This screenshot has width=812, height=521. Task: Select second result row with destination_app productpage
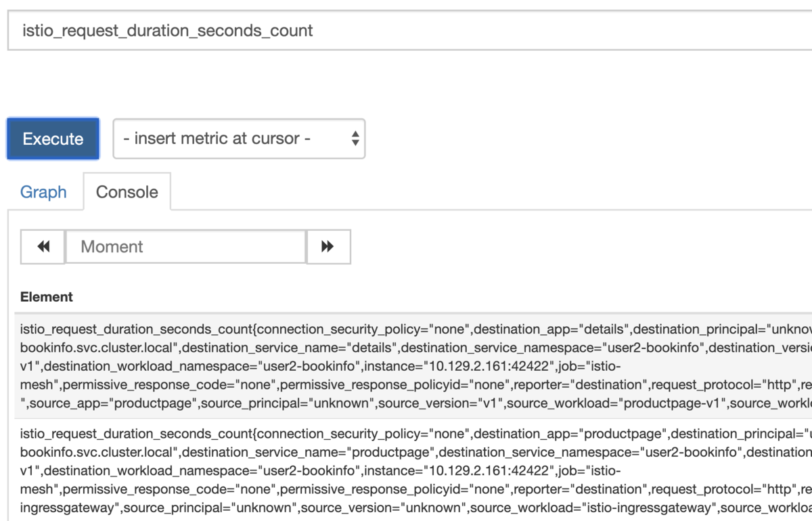point(406,470)
